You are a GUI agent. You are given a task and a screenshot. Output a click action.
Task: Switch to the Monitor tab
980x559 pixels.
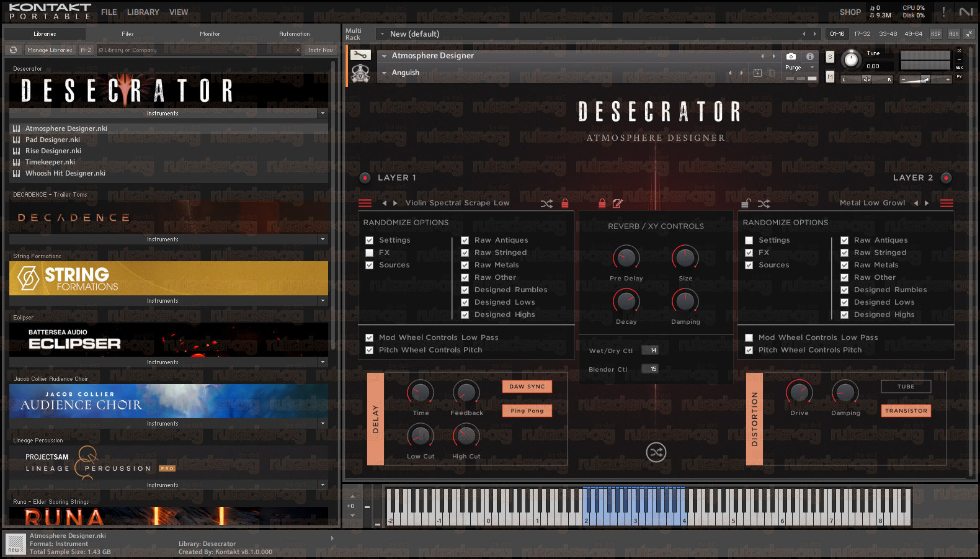210,34
